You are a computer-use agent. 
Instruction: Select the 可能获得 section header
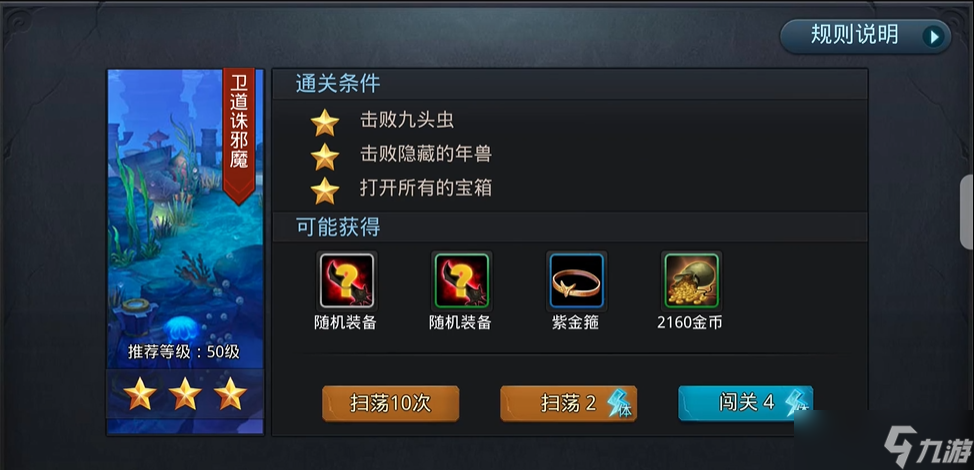[338, 227]
